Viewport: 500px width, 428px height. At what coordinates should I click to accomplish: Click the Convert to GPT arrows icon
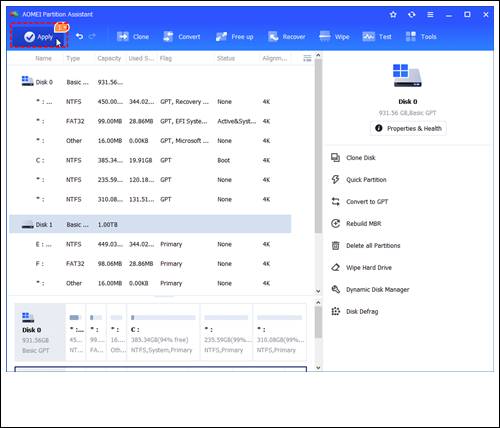[x=335, y=201]
